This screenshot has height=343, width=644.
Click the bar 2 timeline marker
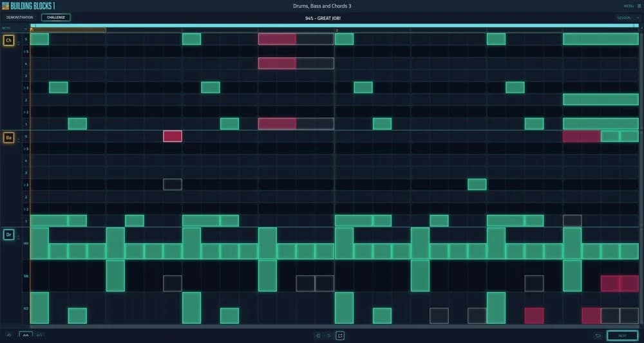[x=337, y=30]
